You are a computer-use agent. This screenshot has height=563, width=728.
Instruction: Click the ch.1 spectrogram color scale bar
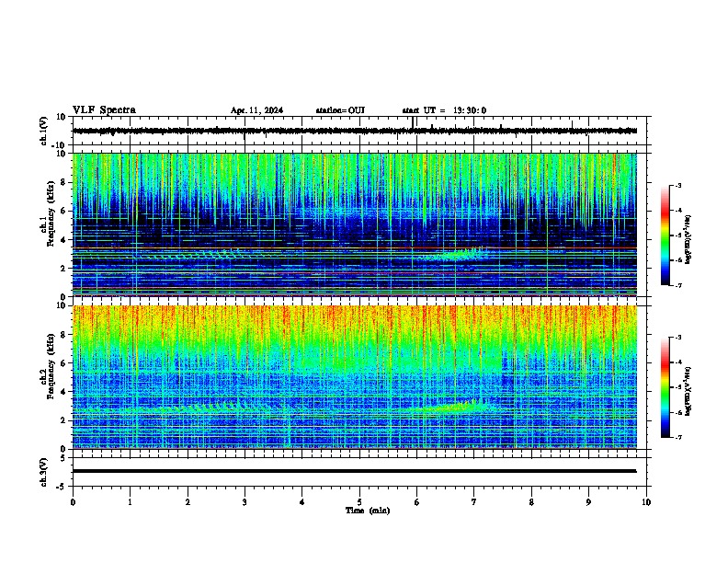click(x=665, y=236)
